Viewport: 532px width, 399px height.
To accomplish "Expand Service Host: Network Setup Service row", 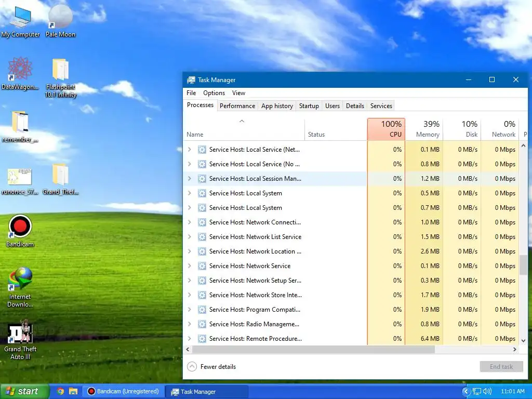I will (x=190, y=280).
